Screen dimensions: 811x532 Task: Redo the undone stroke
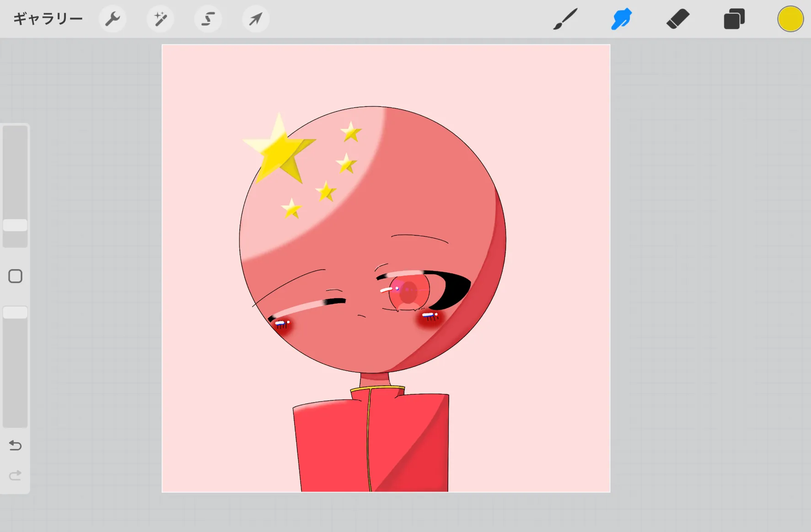pyautogui.click(x=15, y=475)
